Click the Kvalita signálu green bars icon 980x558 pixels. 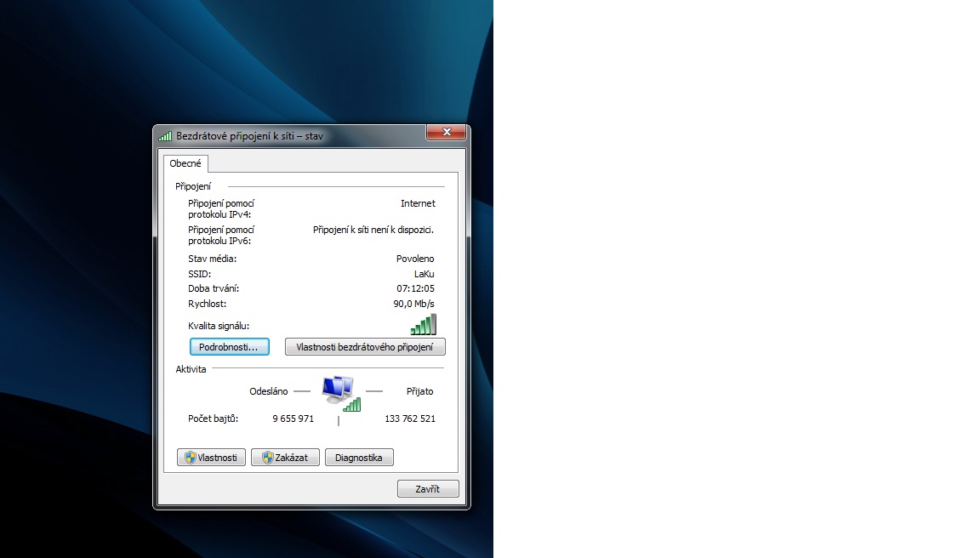pyautogui.click(x=423, y=324)
